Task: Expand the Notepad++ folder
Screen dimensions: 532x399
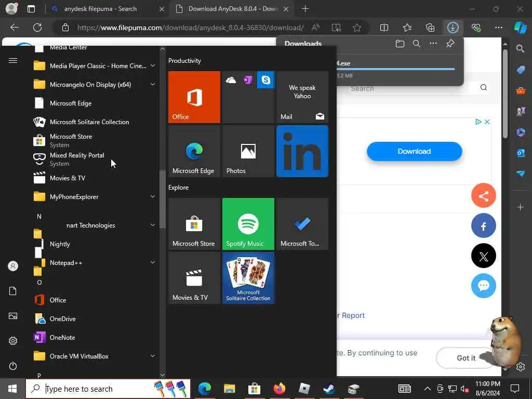Action: 153,262
